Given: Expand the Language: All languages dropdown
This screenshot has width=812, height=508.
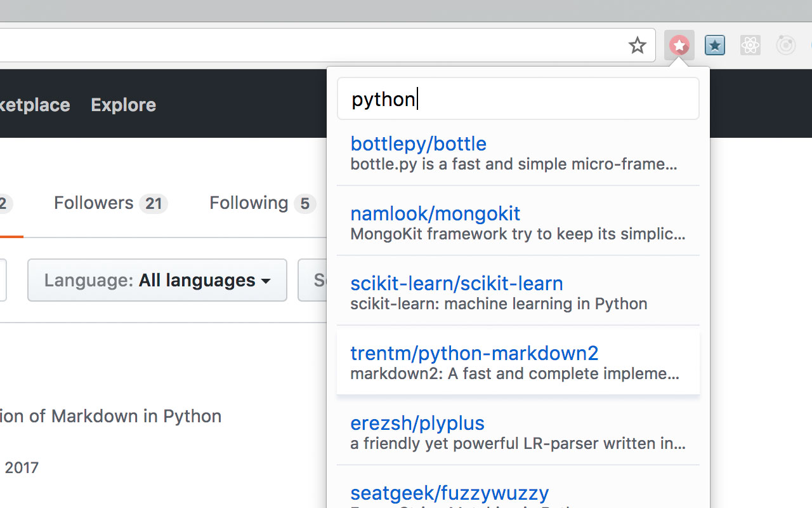Looking at the screenshot, I should pyautogui.click(x=157, y=280).
